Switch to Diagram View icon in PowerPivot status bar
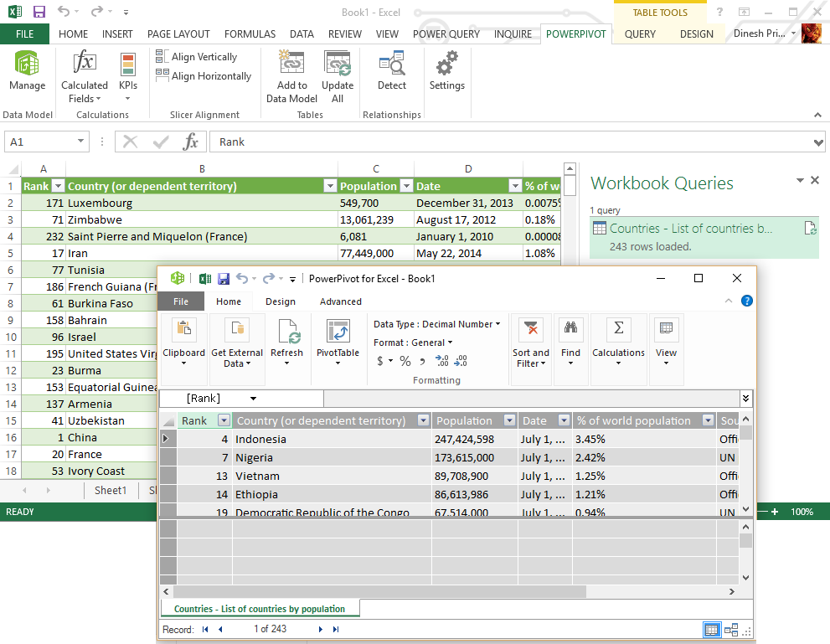Screen dimensions: 830x644 tap(731, 630)
